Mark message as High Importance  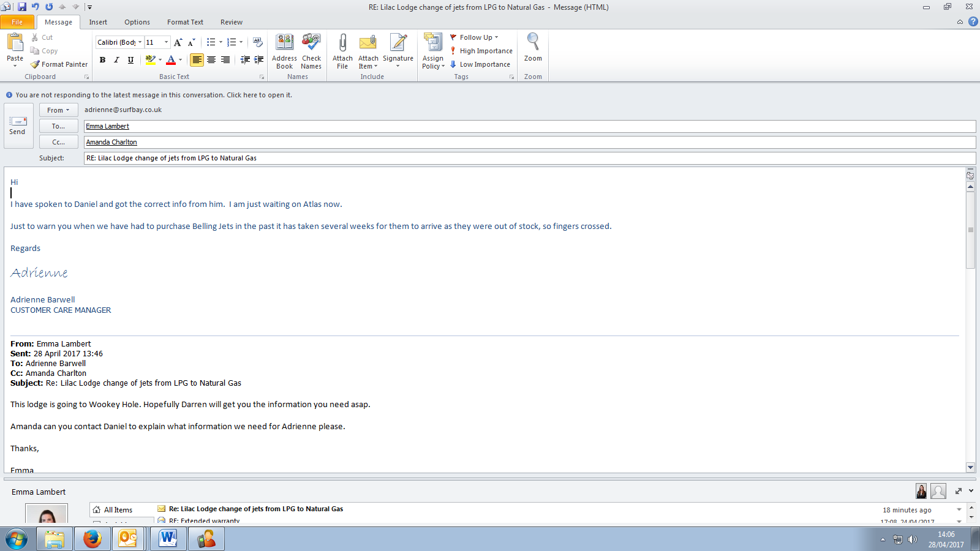(481, 51)
